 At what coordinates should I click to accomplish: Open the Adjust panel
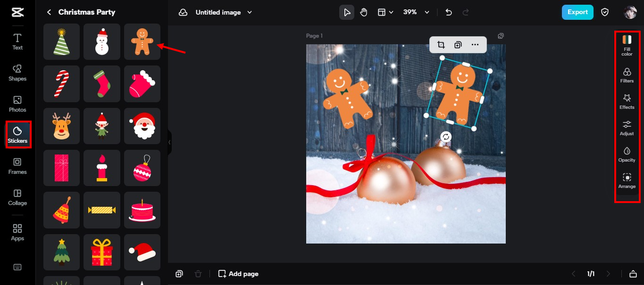(x=627, y=128)
